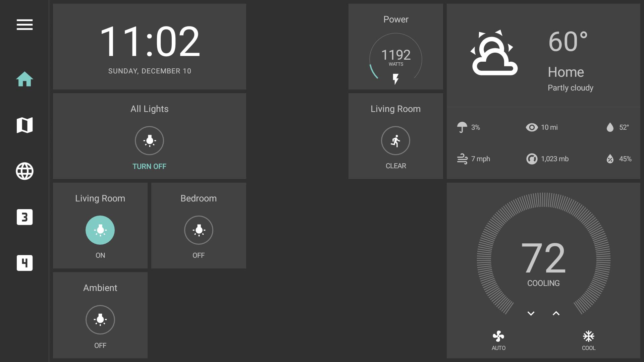Open the map view in sidebar

coord(24,125)
